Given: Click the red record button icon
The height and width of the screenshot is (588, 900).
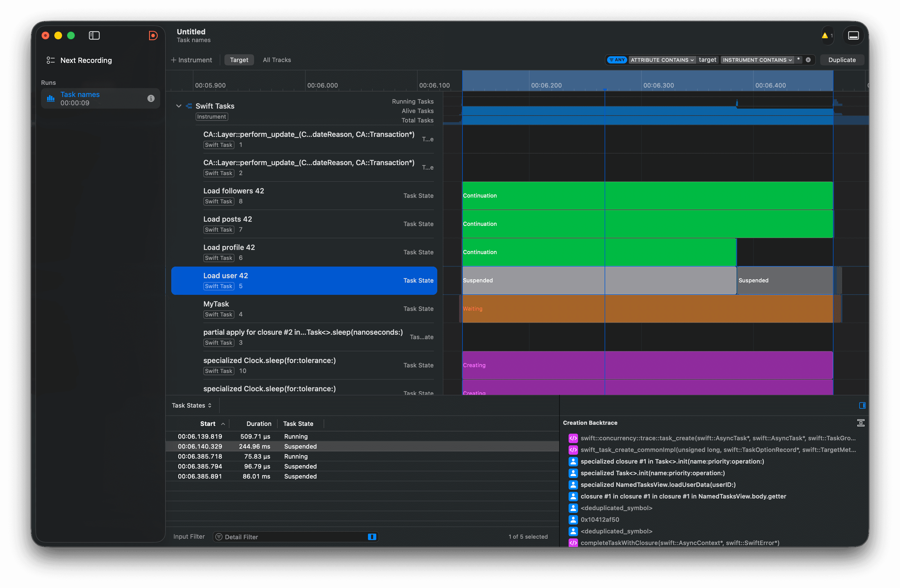Looking at the screenshot, I should (x=153, y=35).
